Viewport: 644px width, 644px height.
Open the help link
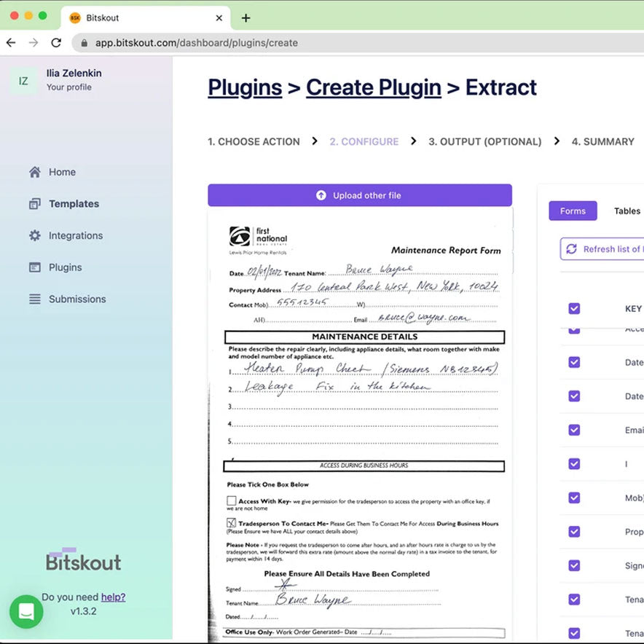pyautogui.click(x=113, y=597)
